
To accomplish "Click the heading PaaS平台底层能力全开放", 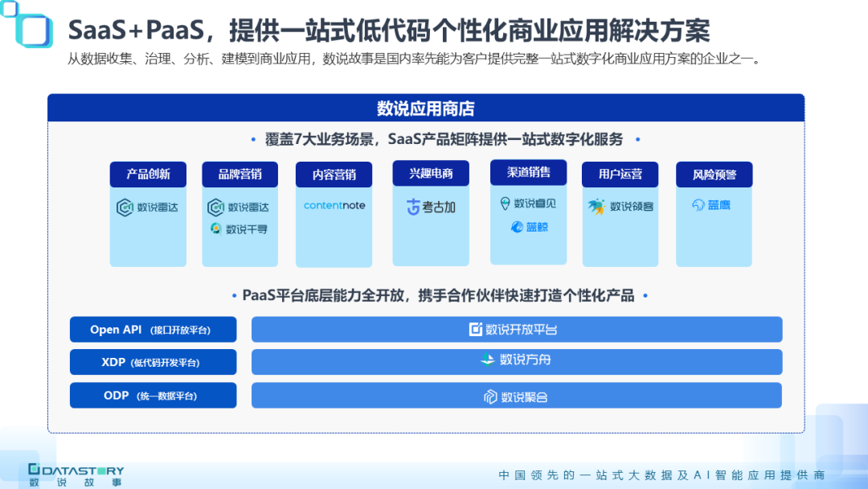I will [439, 296].
